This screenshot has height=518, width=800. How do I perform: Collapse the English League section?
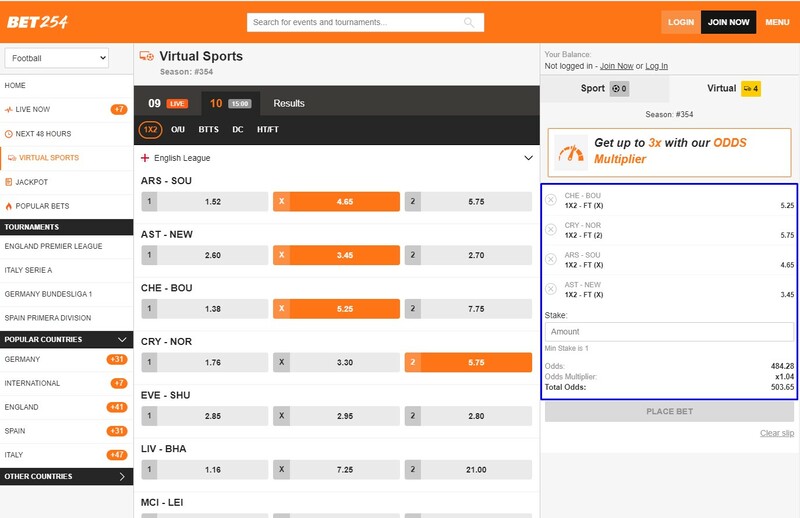pyautogui.click(x=529, y=158)
